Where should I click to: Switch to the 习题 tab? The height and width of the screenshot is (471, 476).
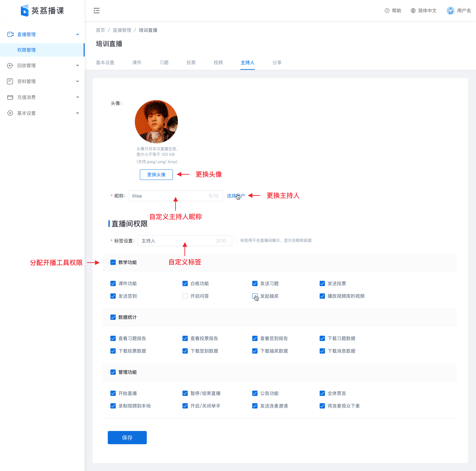[164, 63]
